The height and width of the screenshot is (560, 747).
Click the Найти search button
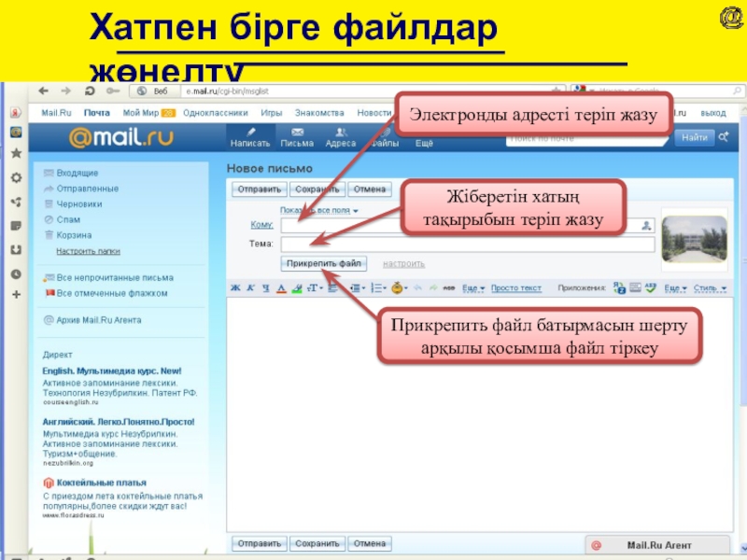coord(694,137)
